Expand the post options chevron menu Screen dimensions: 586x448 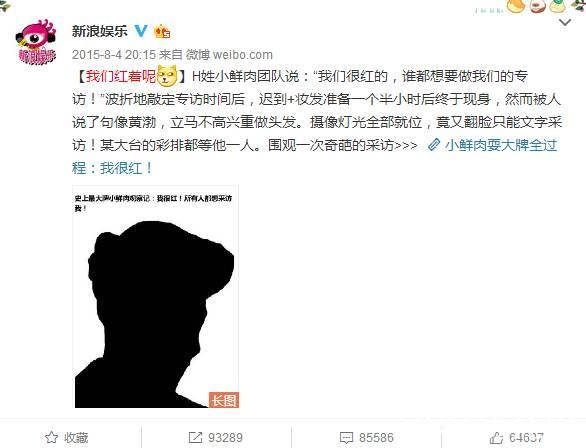tap(565, 22)
